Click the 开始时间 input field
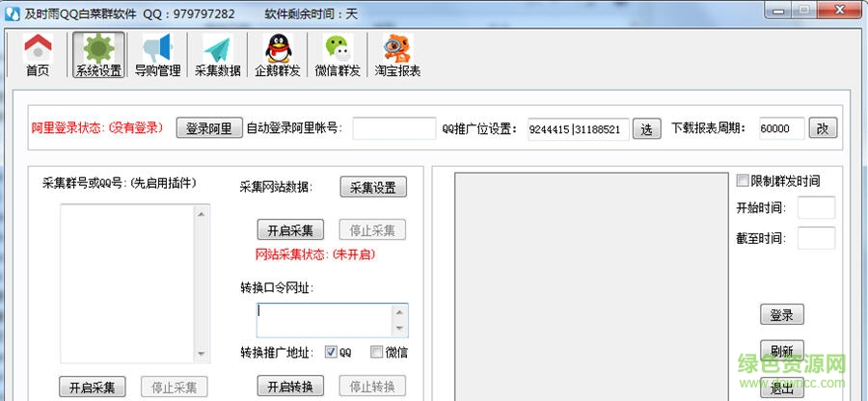Image resolution: width=868 pixels, height=401 pixels. [x=816, y=208]
